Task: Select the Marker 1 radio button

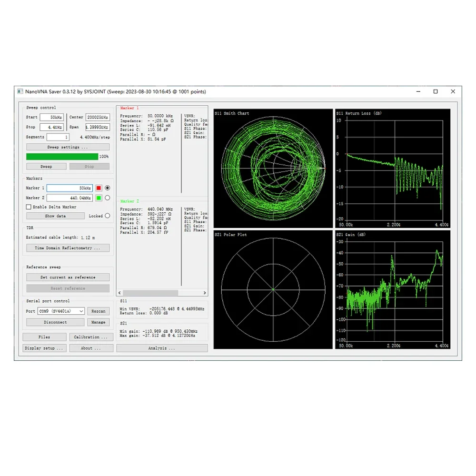Action: pos(109,188)
